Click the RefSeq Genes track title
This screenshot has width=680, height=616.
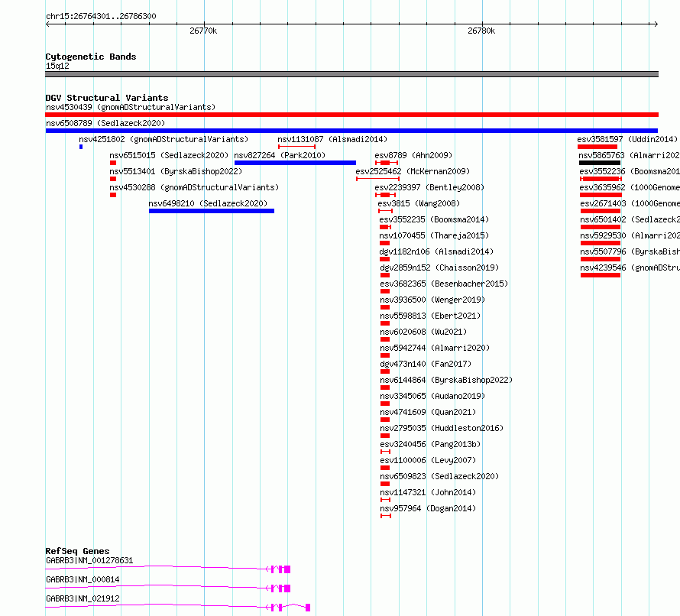[77, 551]
